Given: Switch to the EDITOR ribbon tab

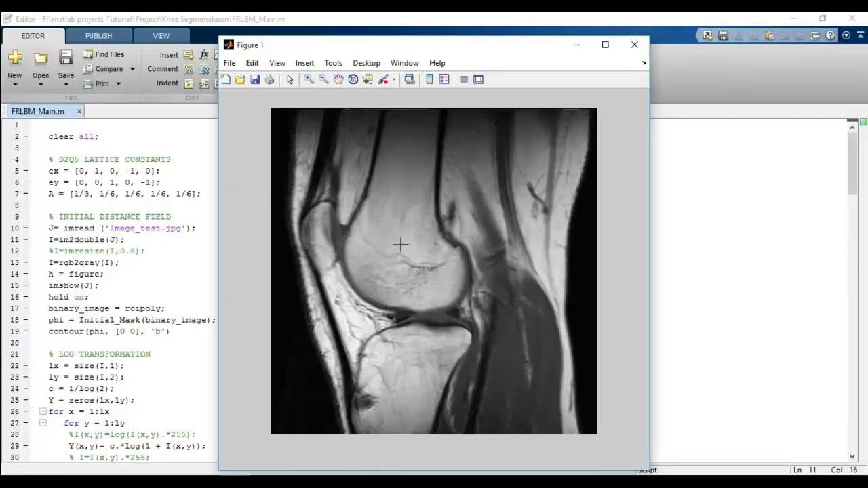Looking at the screenshot, I should (x=33, y=36).
